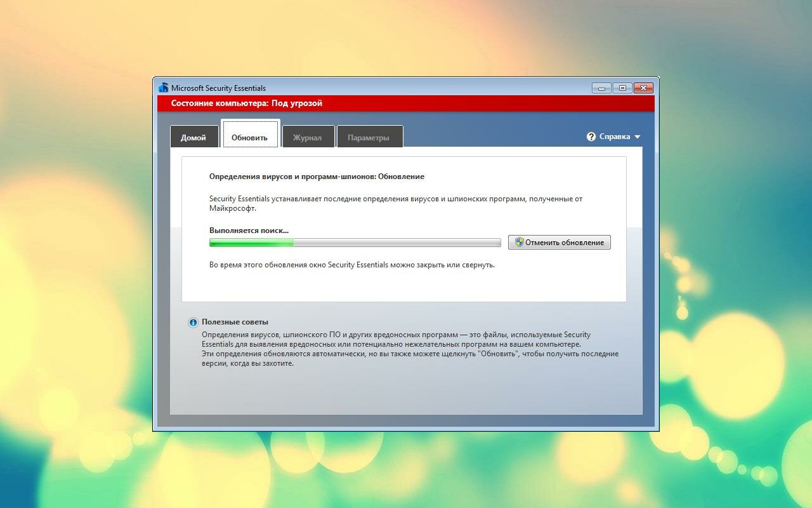Image resolution: width=812 pixels, height=508 pixels.
Task: Click the Определения вирусов и программ-шпионов heading
Action: tap(317, 177)
